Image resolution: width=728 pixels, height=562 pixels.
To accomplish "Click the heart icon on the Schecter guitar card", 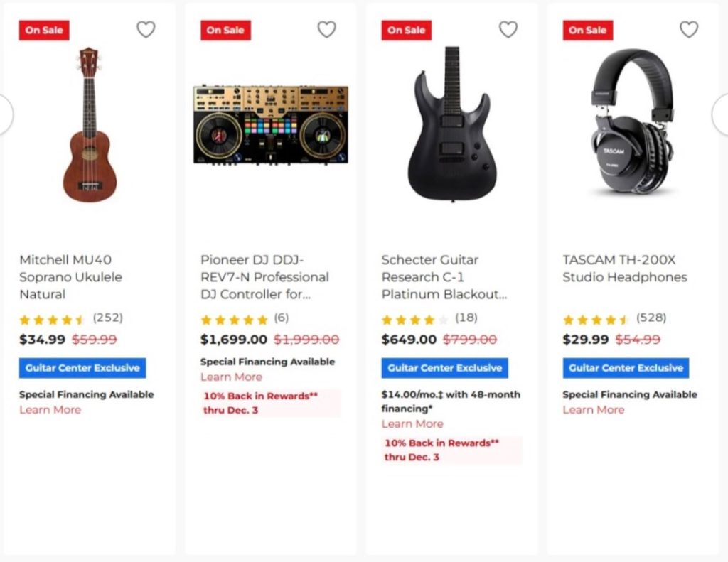I will (508, 29).
